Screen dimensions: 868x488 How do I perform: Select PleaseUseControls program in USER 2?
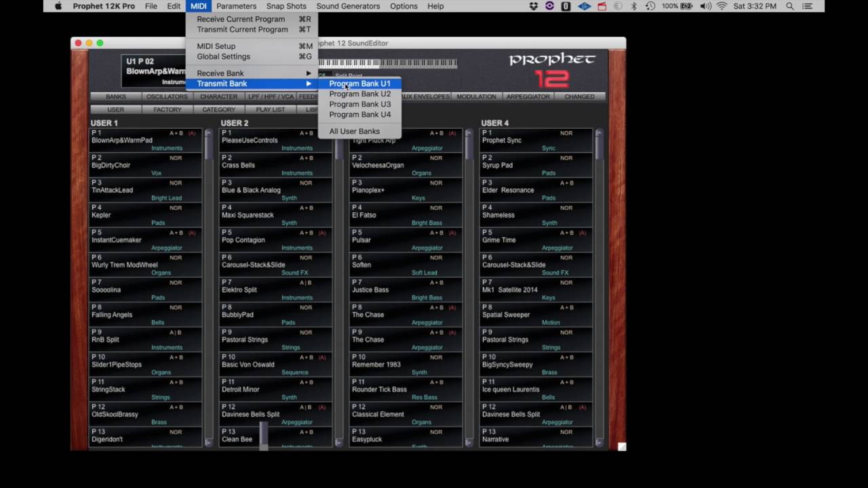(x=276, y=140)
